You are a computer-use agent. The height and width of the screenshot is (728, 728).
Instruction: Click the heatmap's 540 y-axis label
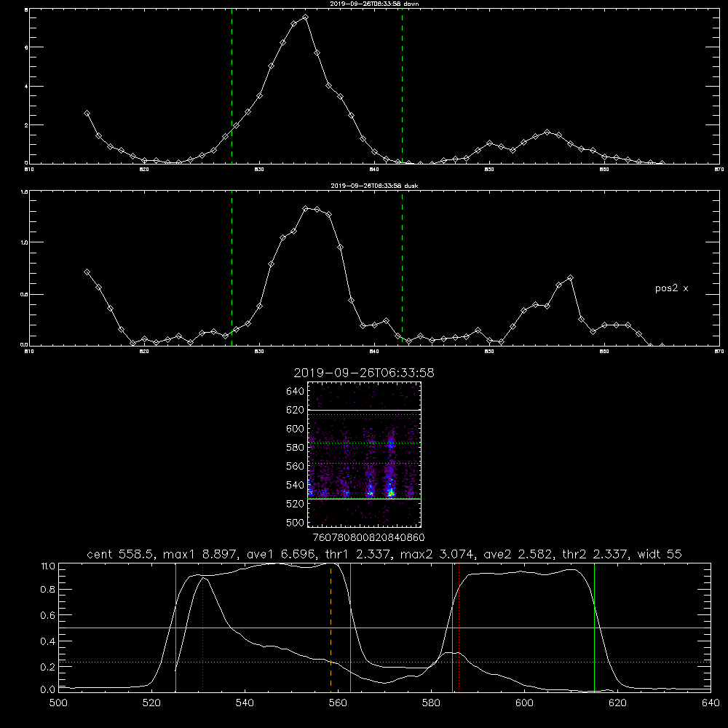(296, 485)
